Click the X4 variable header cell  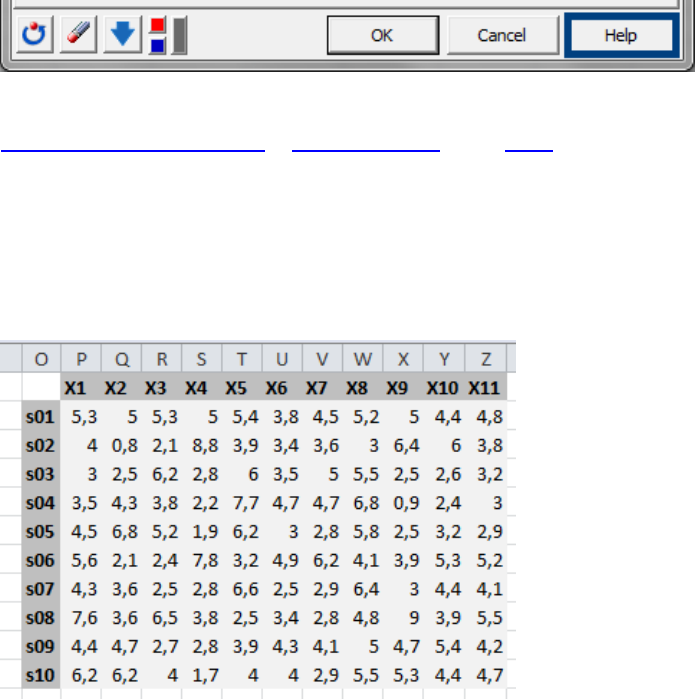click(x=202, y=388)
